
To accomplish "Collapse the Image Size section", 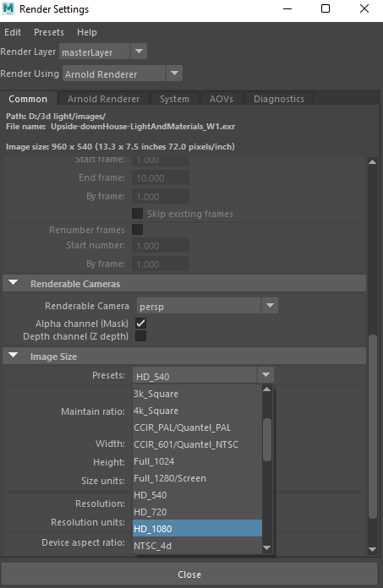I will 14,356.
